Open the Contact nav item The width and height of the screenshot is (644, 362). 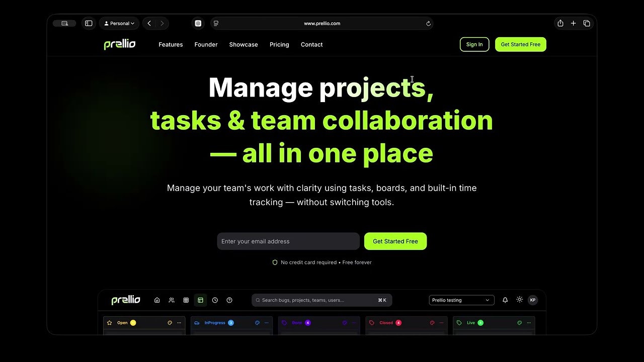[x=312, y=44]
